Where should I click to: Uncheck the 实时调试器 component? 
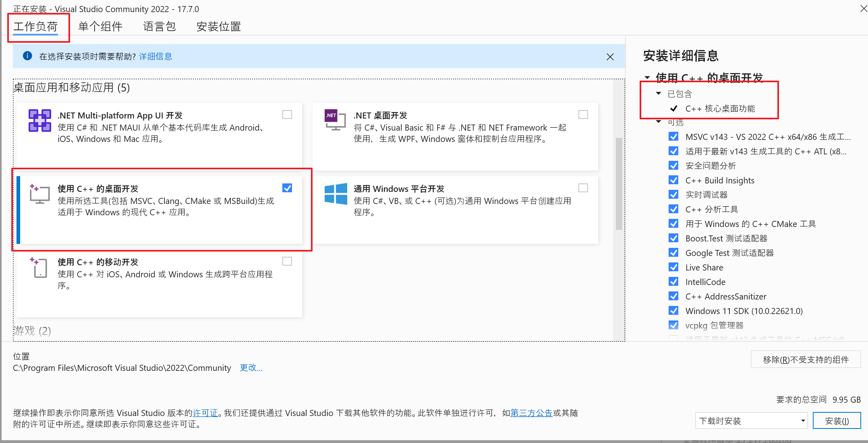[x=673, y=194]
